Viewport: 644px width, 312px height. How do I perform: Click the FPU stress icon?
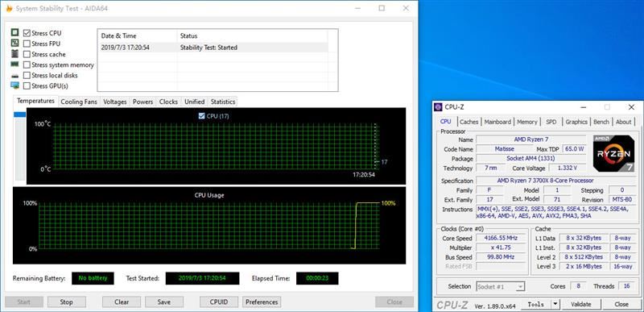tap(14, 43)
